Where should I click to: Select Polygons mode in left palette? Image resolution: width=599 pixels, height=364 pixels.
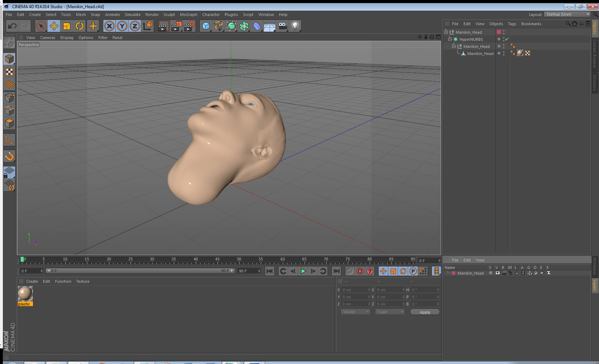pyautogui.click(x=9, y=123)
